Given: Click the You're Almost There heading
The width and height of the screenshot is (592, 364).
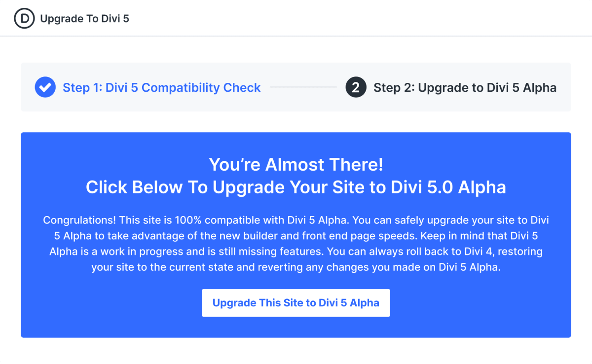Looking at the screenshot, I should pos(296,164).
